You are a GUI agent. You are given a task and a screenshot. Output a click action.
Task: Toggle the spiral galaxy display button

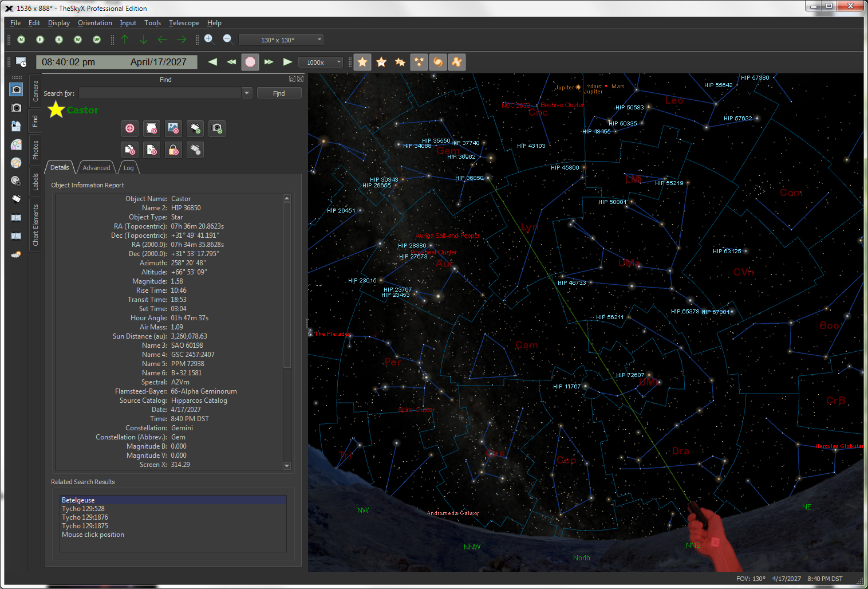[438, 62]
